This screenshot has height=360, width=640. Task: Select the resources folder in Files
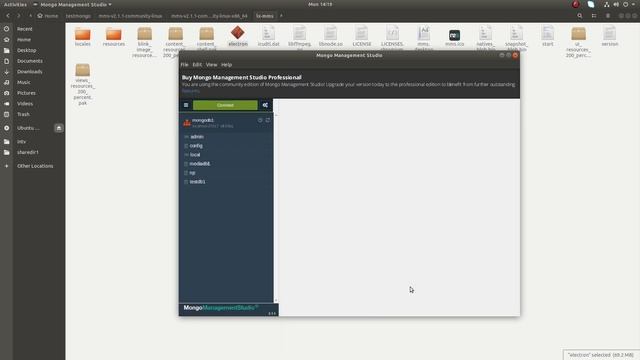pos(113,36)
